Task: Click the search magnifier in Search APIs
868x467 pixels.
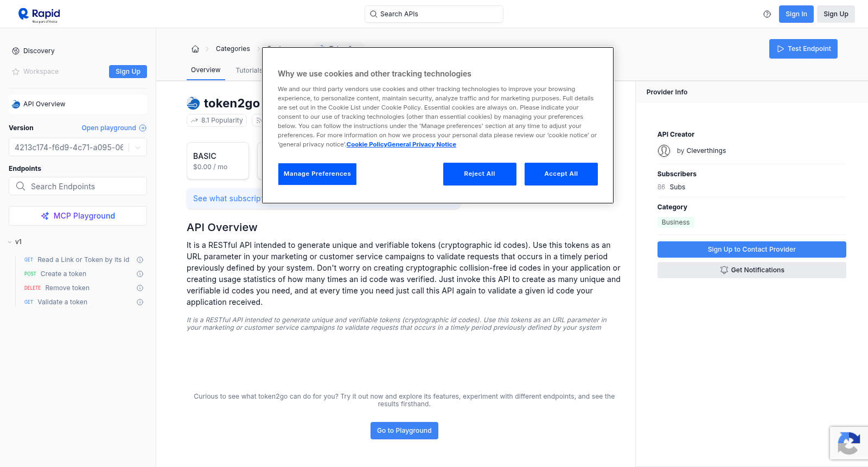Action: click(x=373, y=14)
